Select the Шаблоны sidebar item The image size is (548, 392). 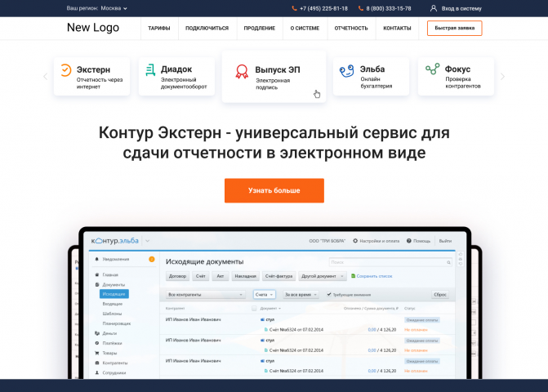(112, 314)
